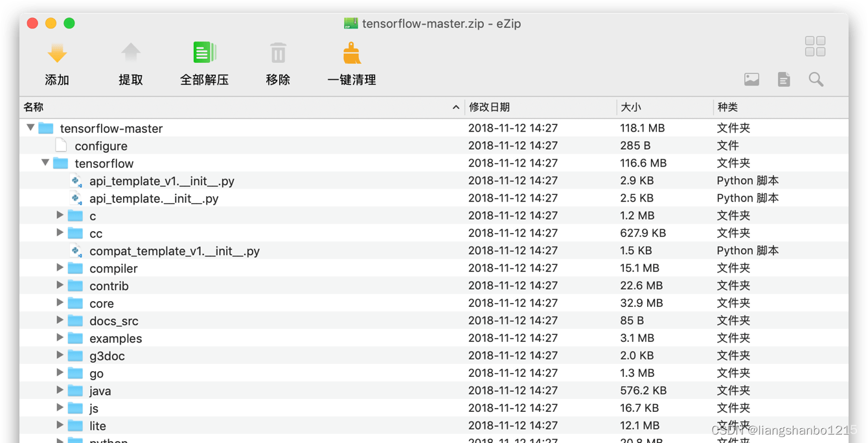Switch to grid view icon

(815, 47)
